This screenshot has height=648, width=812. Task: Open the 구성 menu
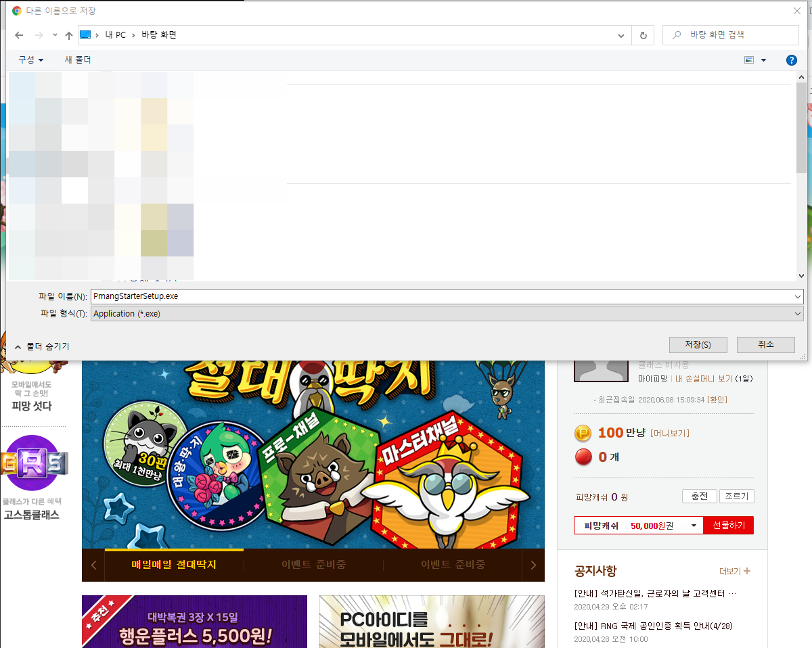(x=30, y=60)
